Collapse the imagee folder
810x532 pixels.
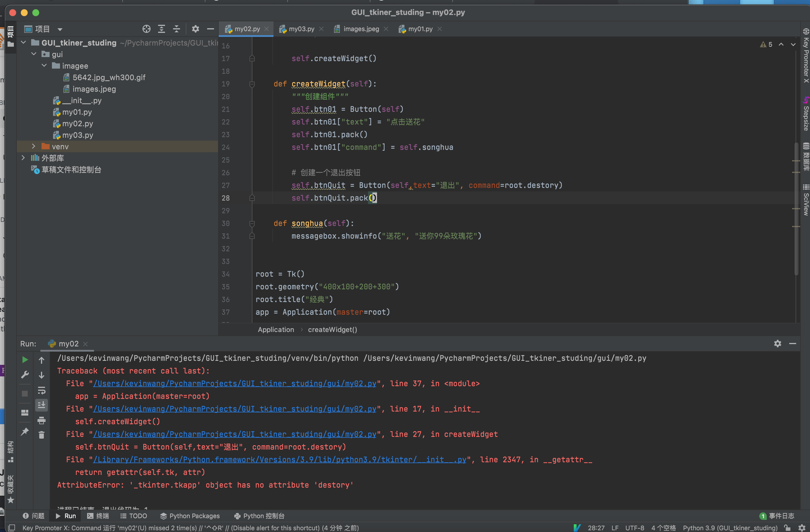(44, 66)
